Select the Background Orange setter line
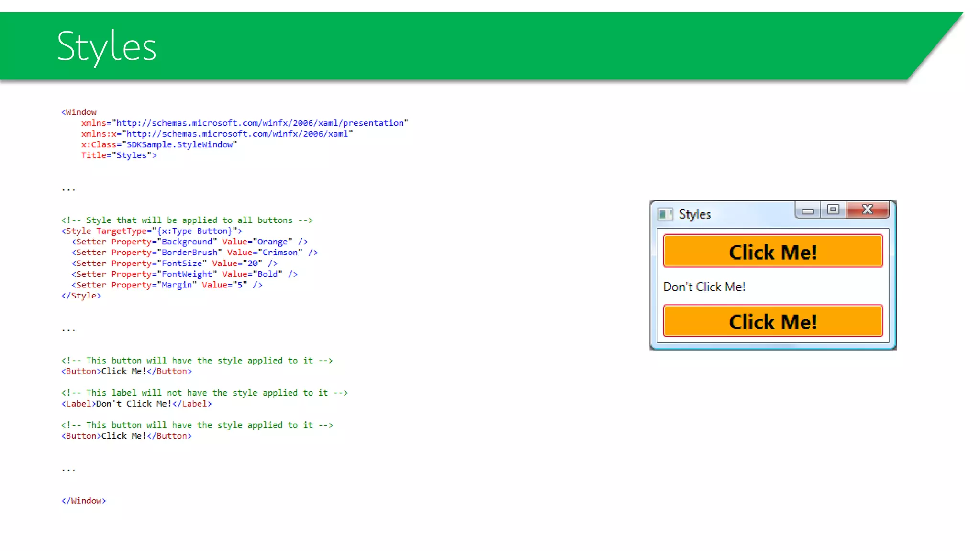Screen dimensions: 980x551 pos(189,242)
